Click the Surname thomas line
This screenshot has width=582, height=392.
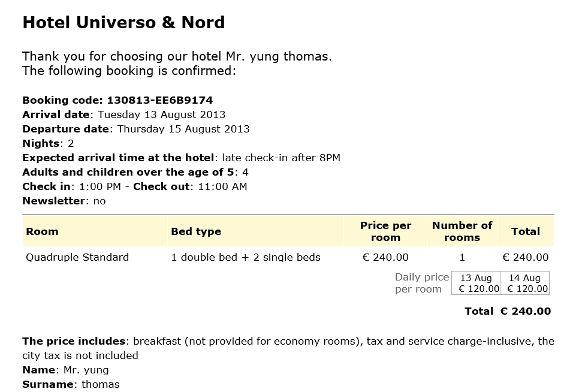71,384
